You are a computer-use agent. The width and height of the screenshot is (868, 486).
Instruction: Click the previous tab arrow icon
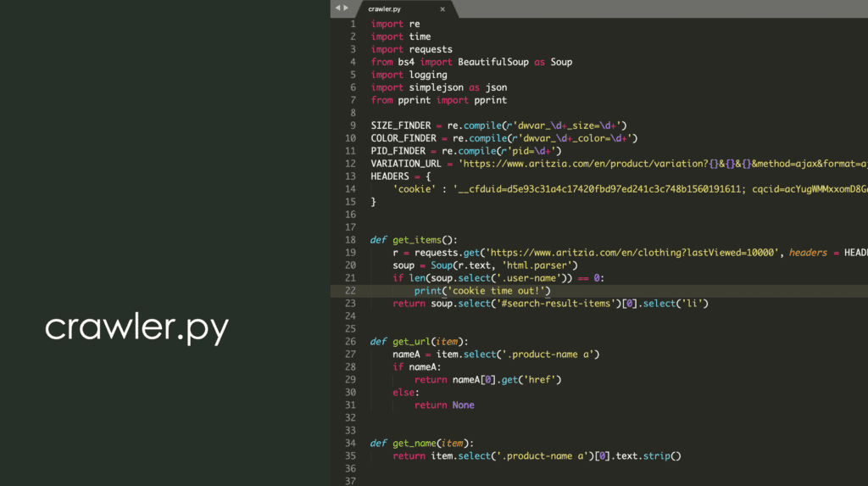[337, 8]
